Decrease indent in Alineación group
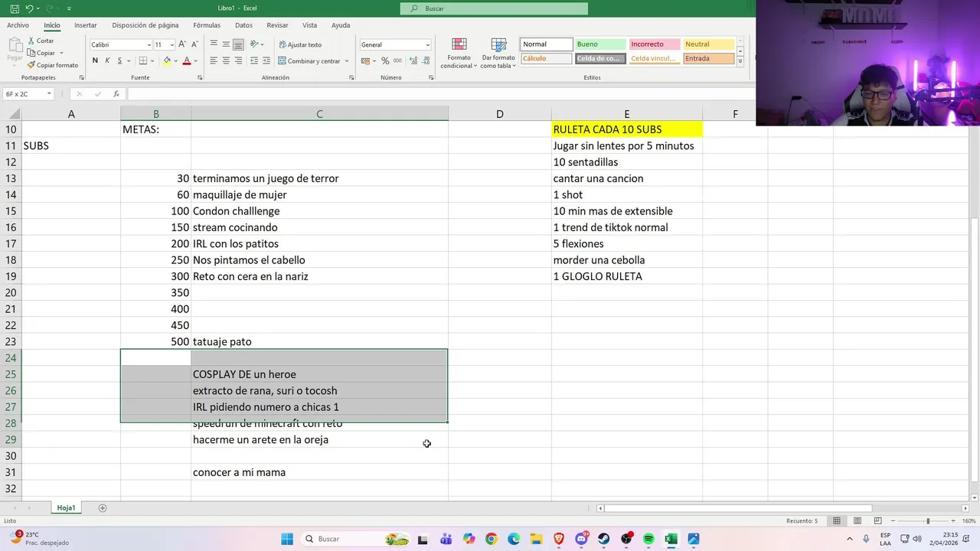The height and width of the screenshot is (551, 980). [x=253, y=60]
